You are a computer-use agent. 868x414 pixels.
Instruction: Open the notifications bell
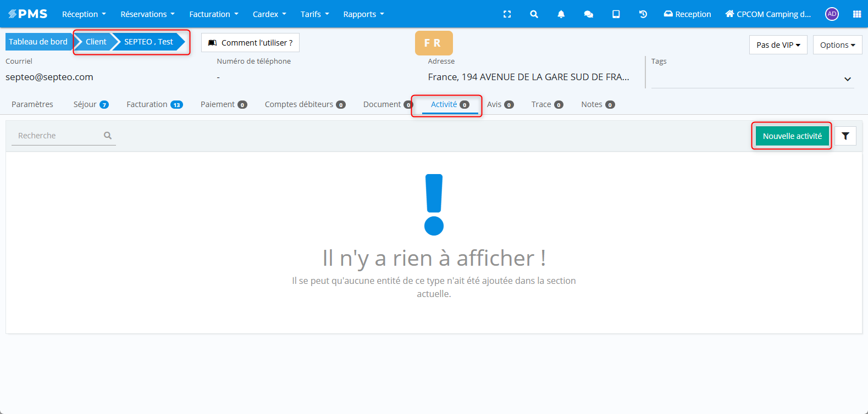click(x=561, y=14)
